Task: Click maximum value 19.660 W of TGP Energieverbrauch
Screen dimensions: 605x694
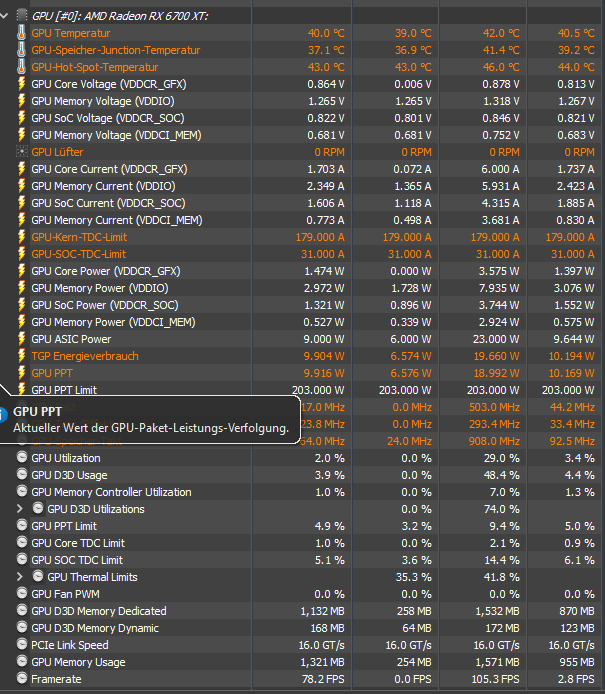Action: [x=496, y=356]
